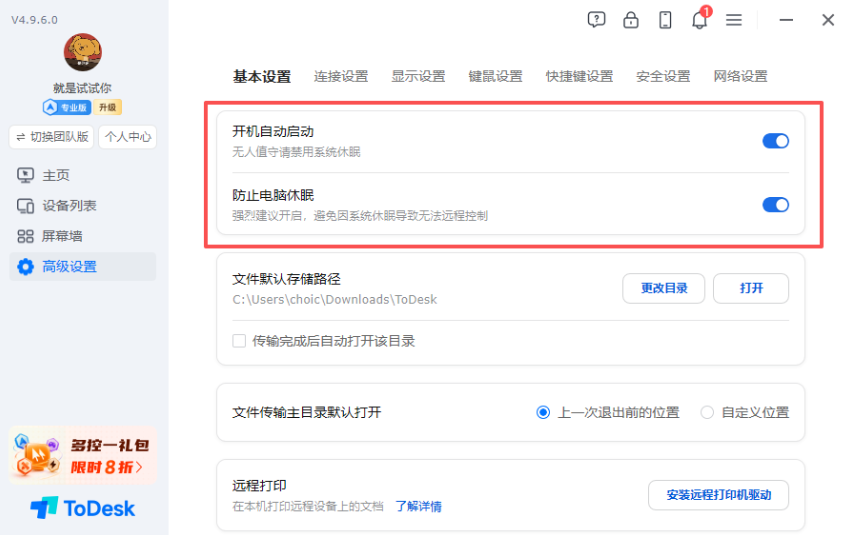
Task: Click 打开 folder button
Action: pos(751,288)
